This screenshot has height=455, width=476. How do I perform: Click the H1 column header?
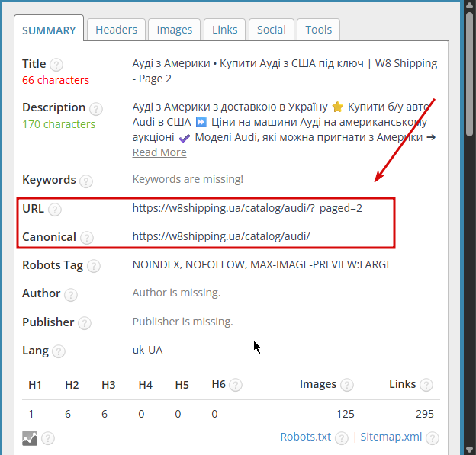pyautogui.click(x=35, y=385)
